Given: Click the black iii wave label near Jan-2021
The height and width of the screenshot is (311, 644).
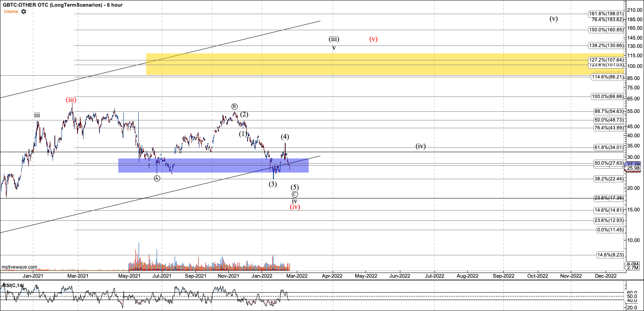Looking at the screenshot, I should click(37, 115).
